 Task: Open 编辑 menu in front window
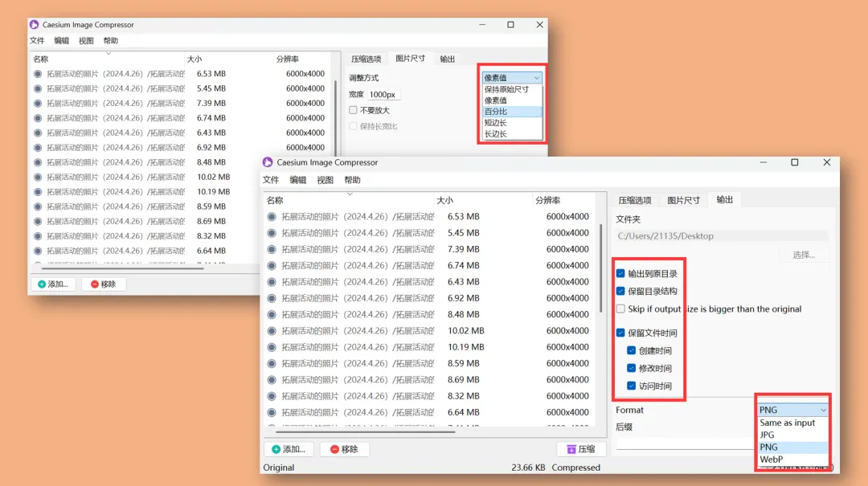point(298,180)
